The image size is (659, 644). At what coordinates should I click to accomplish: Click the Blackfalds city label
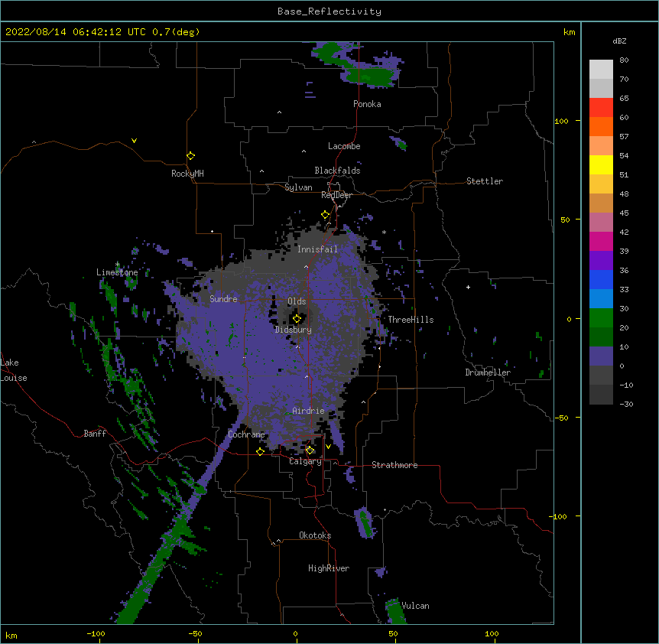click(337, 171)
